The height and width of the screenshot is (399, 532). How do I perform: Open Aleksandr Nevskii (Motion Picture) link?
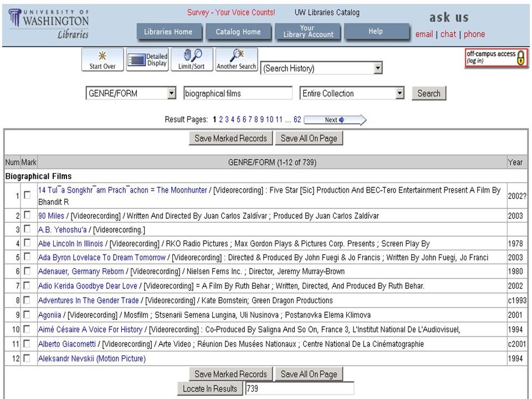pyautogui.click(x=92, y=359)
